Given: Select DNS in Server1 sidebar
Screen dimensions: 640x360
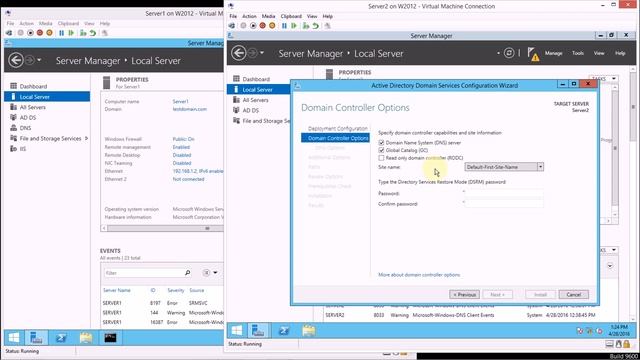Looking at the screenshot, I should pos(25,128).
